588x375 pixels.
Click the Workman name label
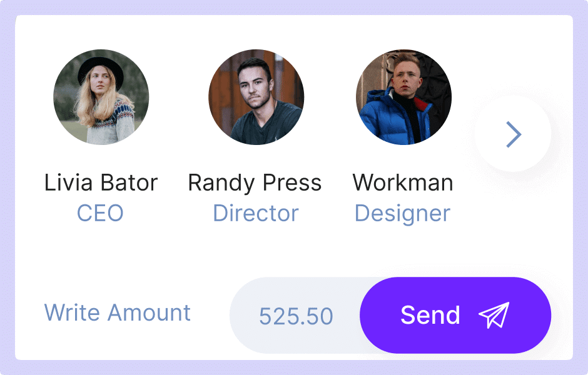coord(403,183)
